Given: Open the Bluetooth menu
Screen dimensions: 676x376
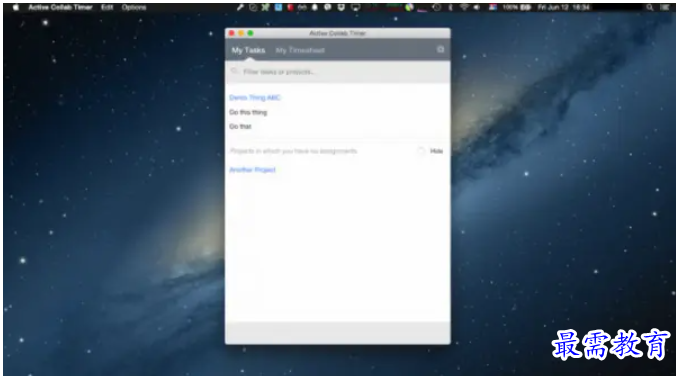Looking at the screenshot, I should pos(450,7).
